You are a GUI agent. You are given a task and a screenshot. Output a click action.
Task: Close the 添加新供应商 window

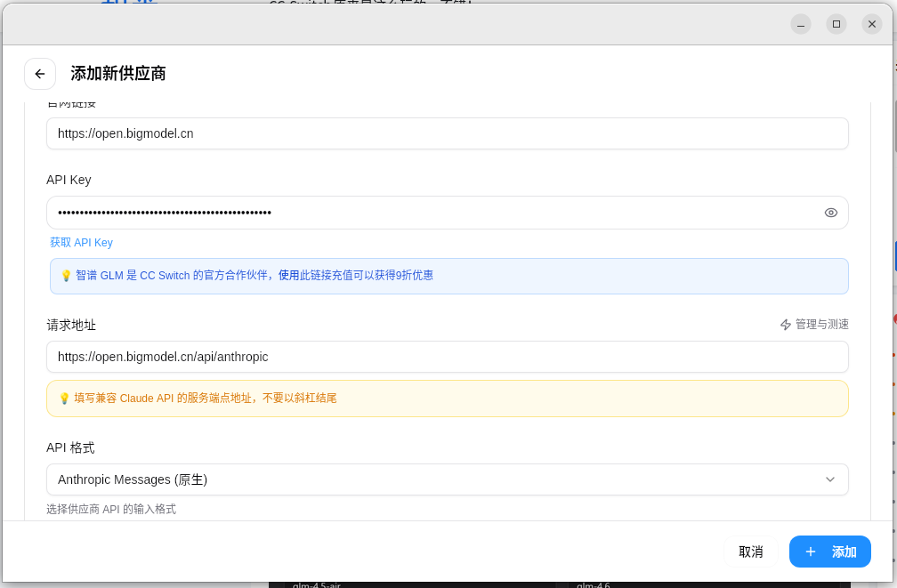coord(871,24)
